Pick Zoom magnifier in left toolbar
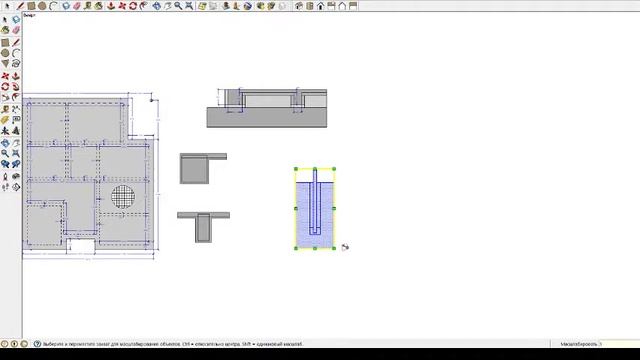Screen dimensions: 640x360 tap(5, 153)
